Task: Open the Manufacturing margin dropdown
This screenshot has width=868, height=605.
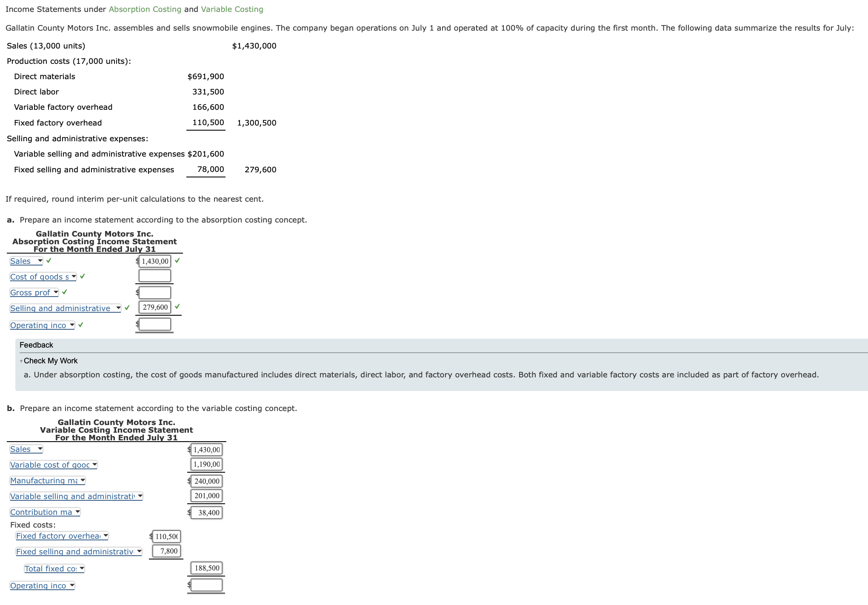Action: click(48, 480)
